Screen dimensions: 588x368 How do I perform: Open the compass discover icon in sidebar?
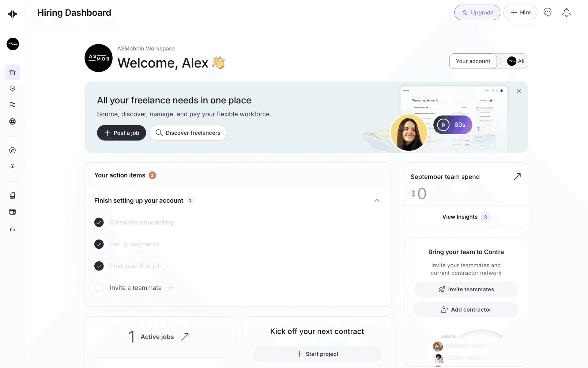tap(12, 150)
